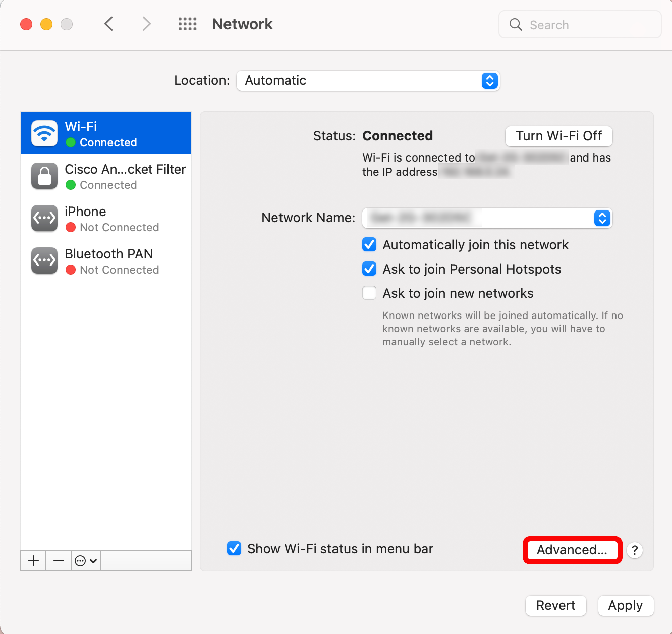This screenshot has height=634, width=672.
Task: Select Bluetooth PAN service
Action: [x=106, y=260]
